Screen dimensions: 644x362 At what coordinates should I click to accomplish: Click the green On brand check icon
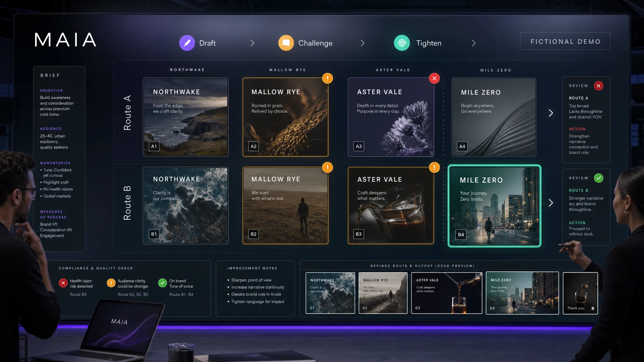point(163,283)
